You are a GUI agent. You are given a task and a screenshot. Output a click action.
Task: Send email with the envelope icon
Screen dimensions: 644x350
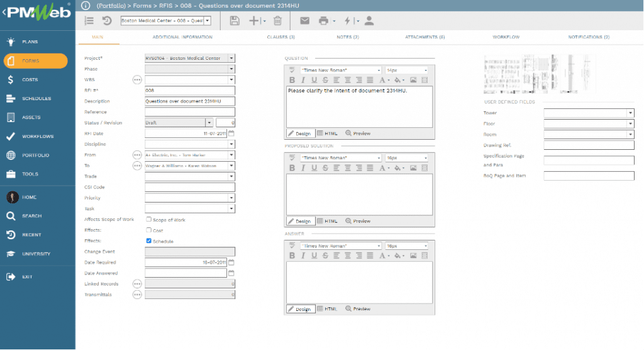point(304,21)
